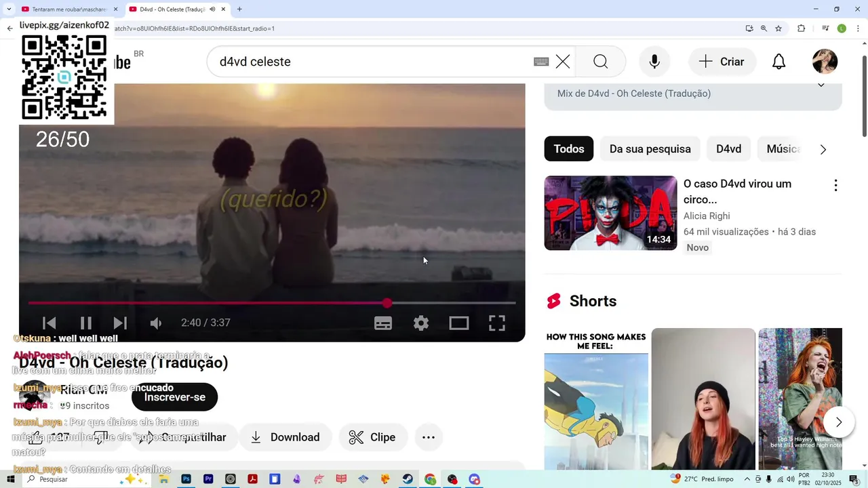Click the Pesquisar taskbar search box
The height and width of the screenshot is (488, 868).
(x=86, y=479)
